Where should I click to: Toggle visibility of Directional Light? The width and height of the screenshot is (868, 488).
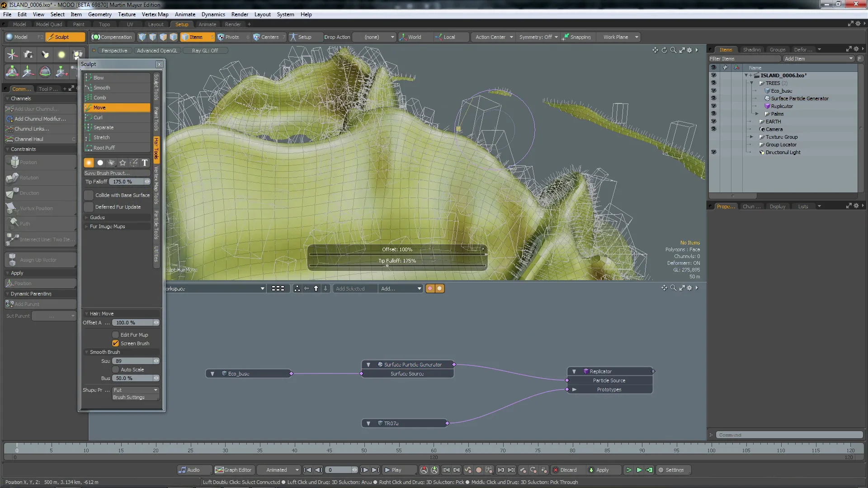point(713,152)
